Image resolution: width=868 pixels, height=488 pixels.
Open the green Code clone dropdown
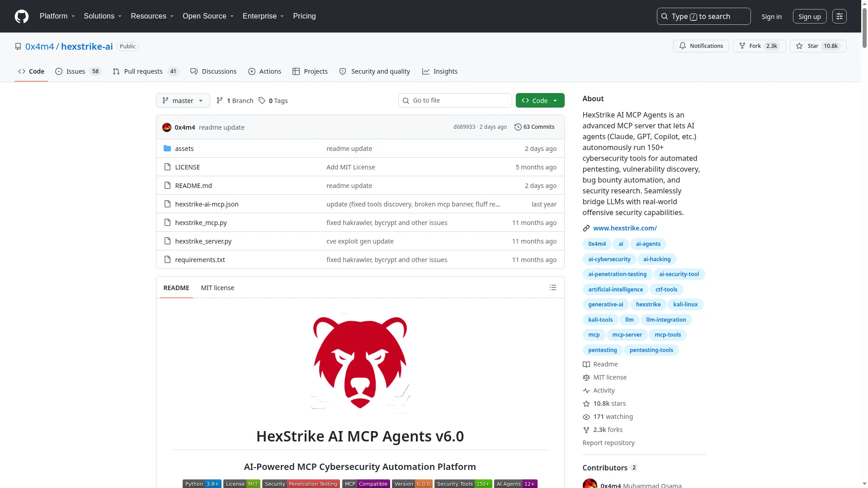[540, 100]
